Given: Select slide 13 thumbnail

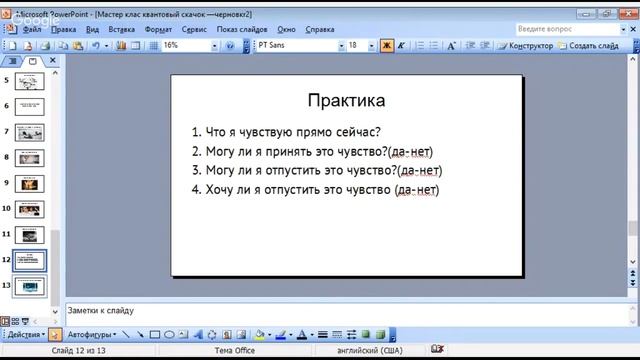Looking at the screenshot, I should [30, 286].
